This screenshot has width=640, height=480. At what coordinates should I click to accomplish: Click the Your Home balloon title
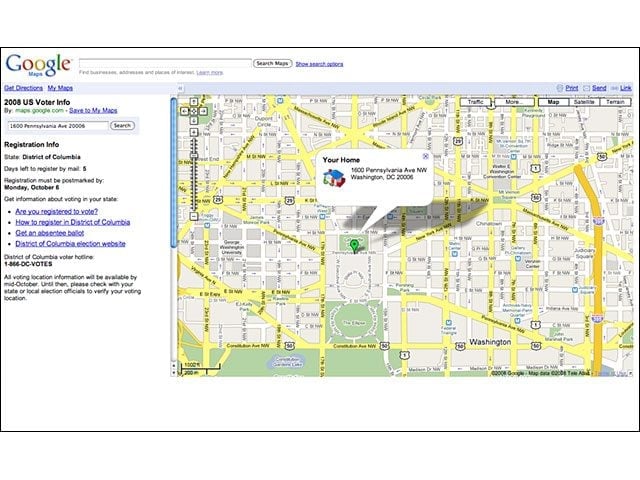point(341,160)
